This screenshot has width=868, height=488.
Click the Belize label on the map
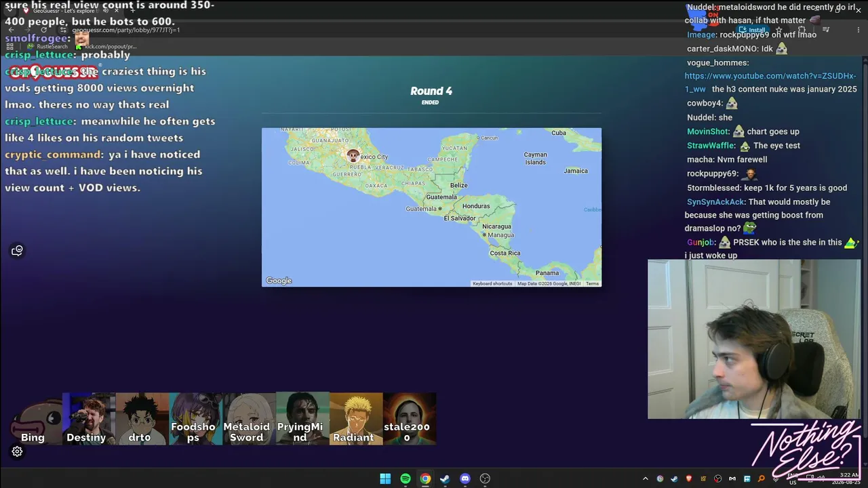pos(459,185)
